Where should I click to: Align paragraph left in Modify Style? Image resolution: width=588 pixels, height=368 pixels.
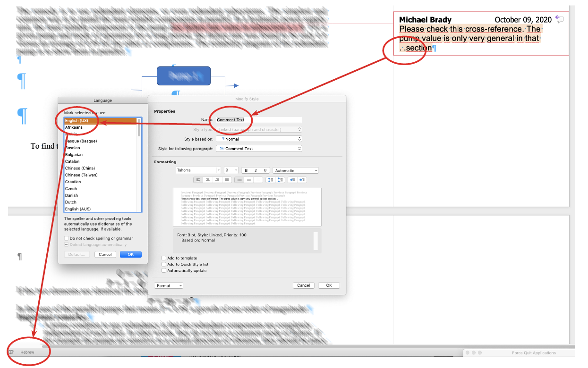(197, 180)
